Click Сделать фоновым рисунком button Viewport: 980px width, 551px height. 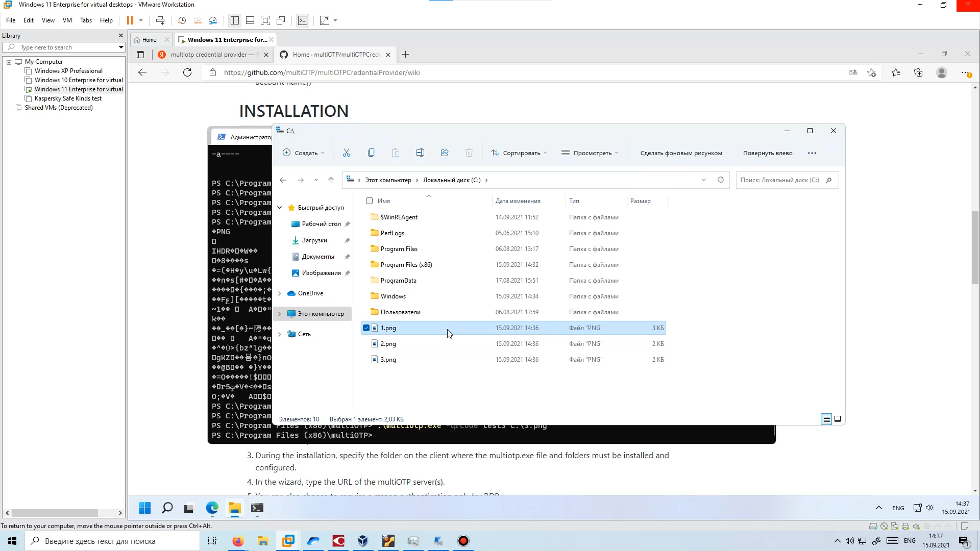click(x=681, y=153)
